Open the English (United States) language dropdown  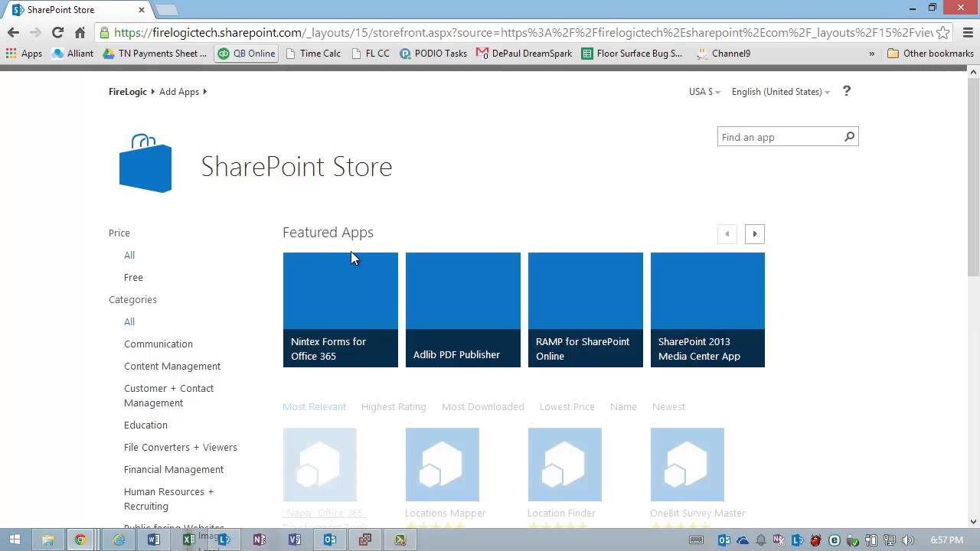[776, 91]
